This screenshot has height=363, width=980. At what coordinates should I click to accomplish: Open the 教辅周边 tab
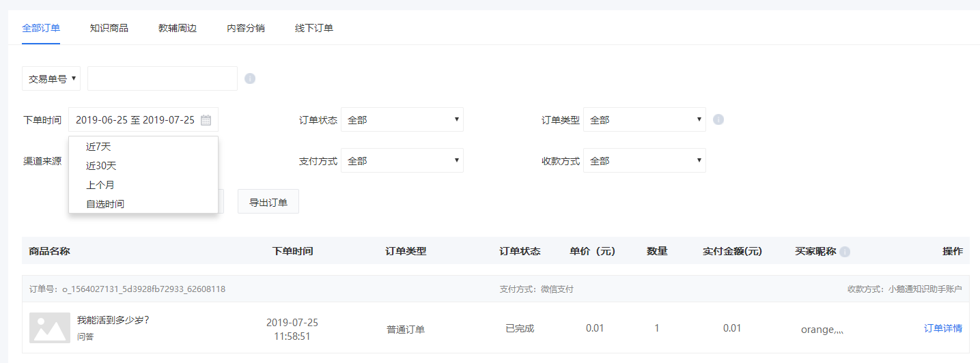coord(178,28)
